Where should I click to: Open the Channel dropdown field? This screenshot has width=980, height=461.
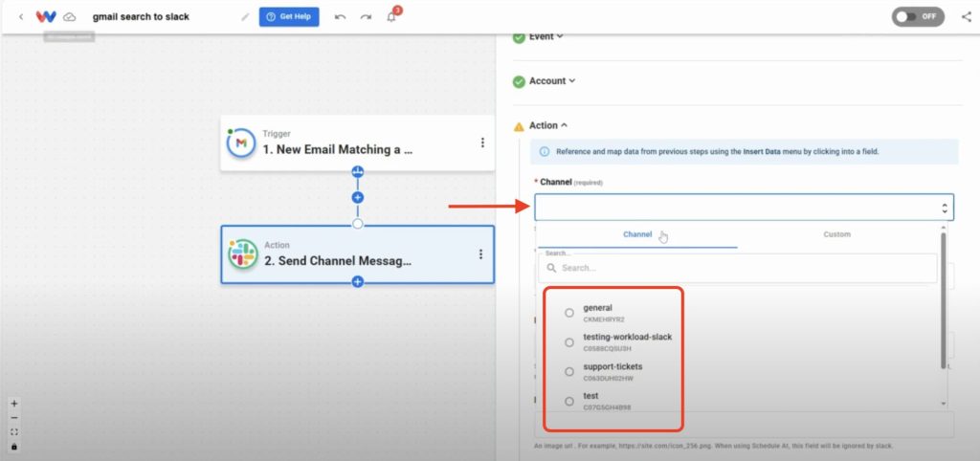(744, 208)
